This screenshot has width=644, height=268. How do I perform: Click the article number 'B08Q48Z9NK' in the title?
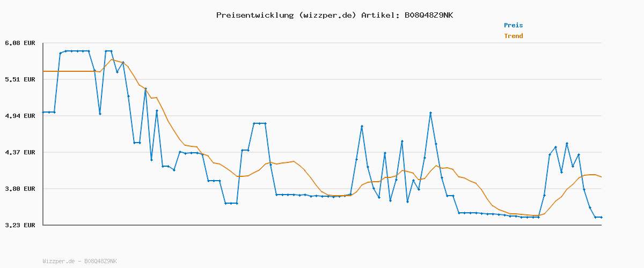coord(428,15)
